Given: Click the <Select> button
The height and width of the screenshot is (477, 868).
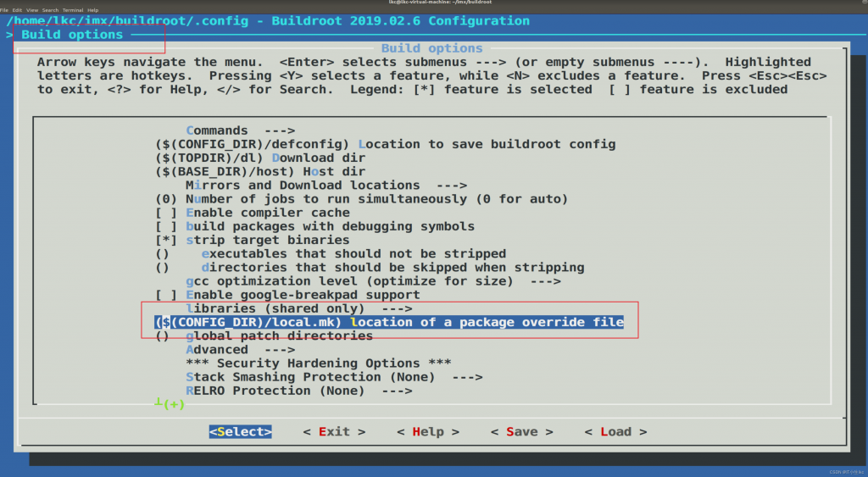Looking at the screenshot, I should click(x=240, y=431).
